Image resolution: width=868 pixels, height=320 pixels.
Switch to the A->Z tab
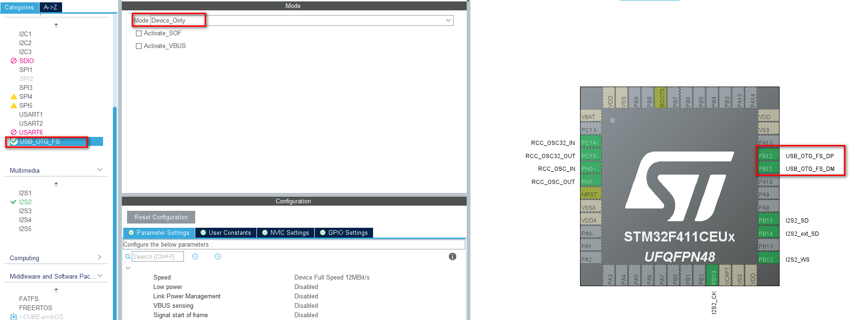(50, 7)
